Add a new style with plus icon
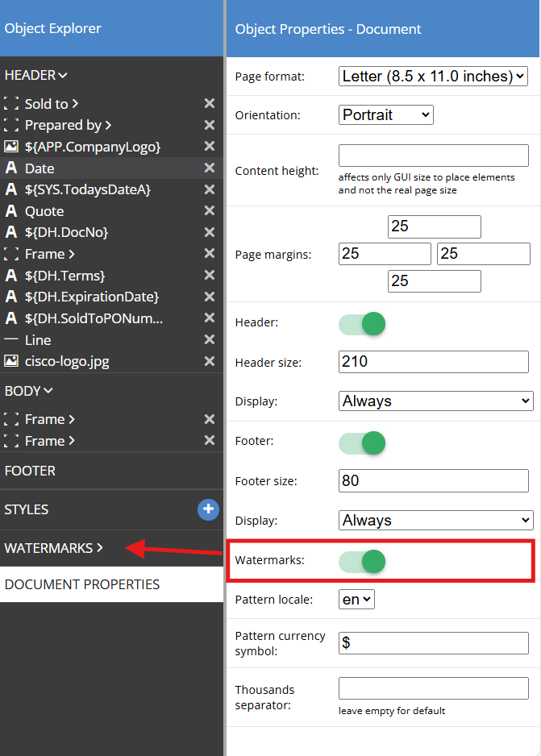Image resolution: width=541 pixels, height=756 pixels. pos(208,509)
